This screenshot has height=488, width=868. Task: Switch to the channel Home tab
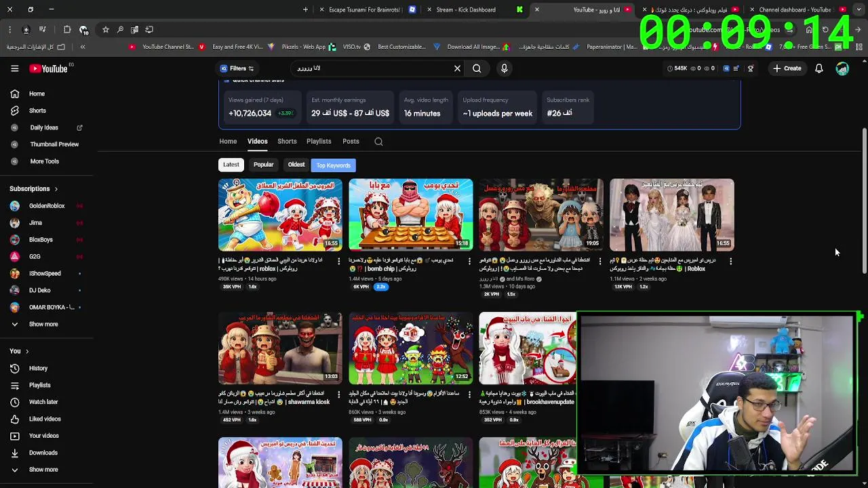coord(228,142)
